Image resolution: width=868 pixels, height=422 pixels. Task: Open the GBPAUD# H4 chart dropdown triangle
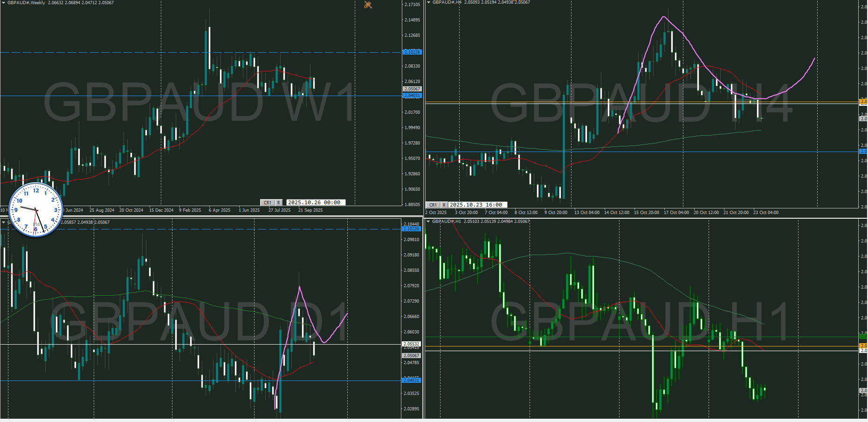428,2
